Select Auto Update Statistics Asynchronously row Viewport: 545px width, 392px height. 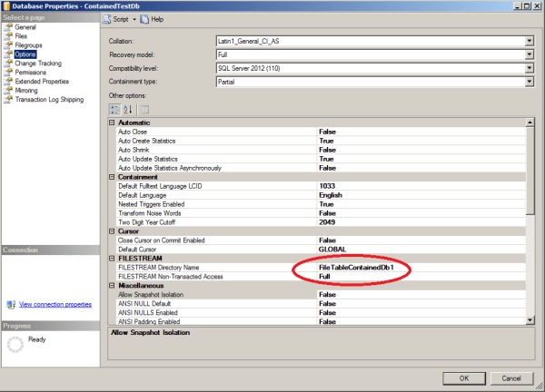pyautogui.click(x=321, y=168)
